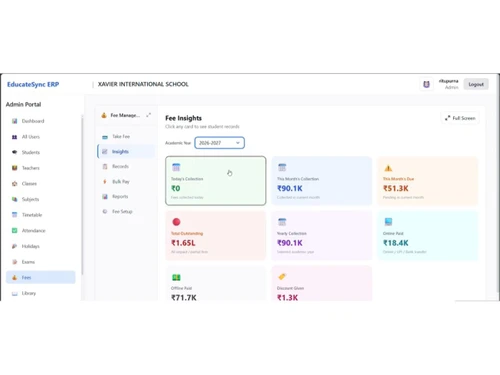Click the Admin Portal sidebar scrollbar
Image resolution: width=500 pixels, height=375 pixels.
82,195
